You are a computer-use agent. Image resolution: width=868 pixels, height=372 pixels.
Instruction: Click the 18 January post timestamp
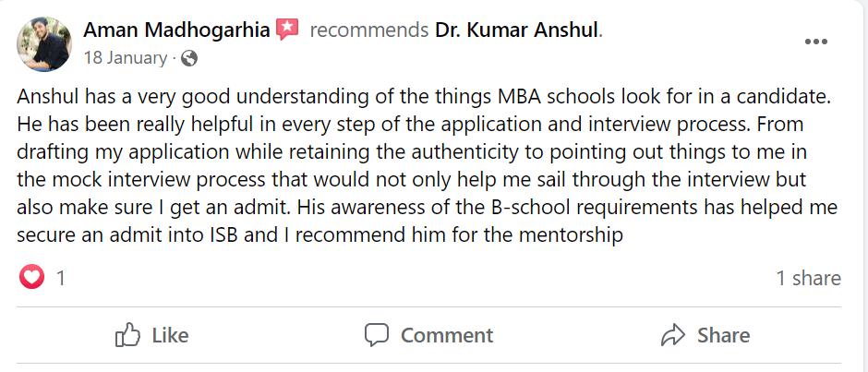coord(125,57)
